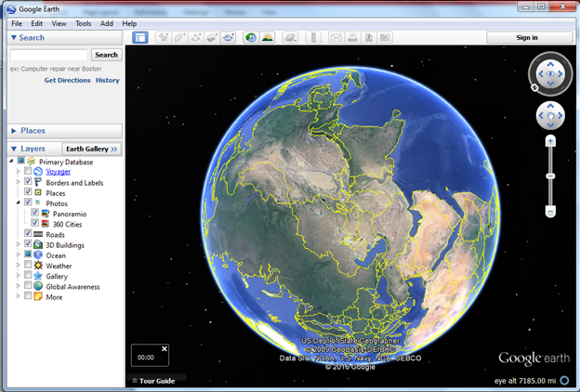This screenshot has width=580, height=392.
Task: Uncheck the 360 Cities checkbox
Action: tap(34, 223)
